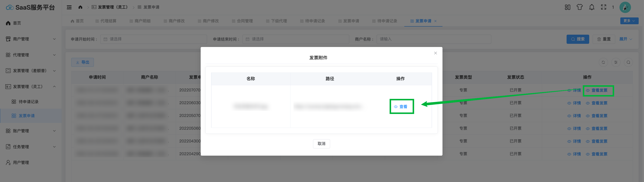This screenshot has width=644, height=182.
Task: Click 查看 in the attachment dialog
Action: coord(401,107)
